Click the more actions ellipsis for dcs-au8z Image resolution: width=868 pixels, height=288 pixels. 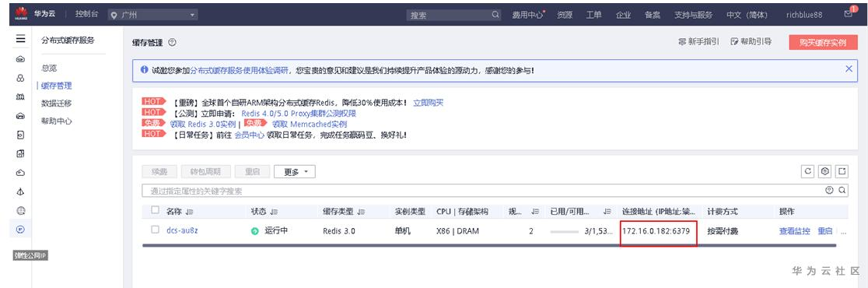pyautogui.click(x=843, y=231)
